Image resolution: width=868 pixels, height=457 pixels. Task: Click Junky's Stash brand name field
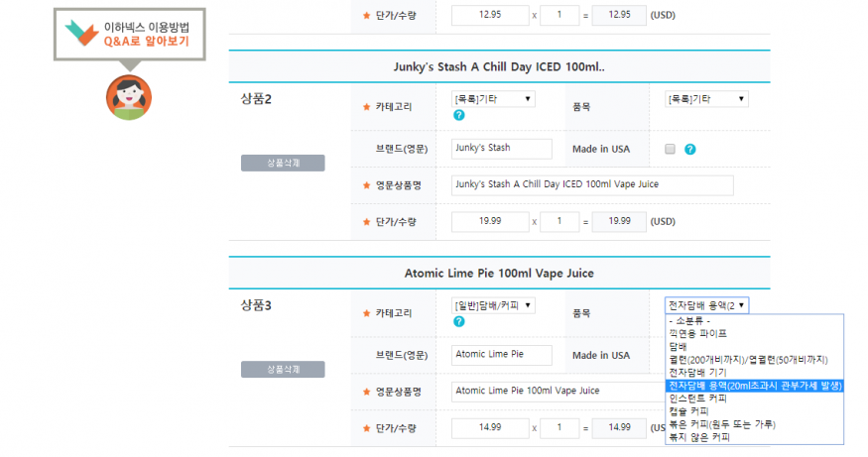click(501, 149)
